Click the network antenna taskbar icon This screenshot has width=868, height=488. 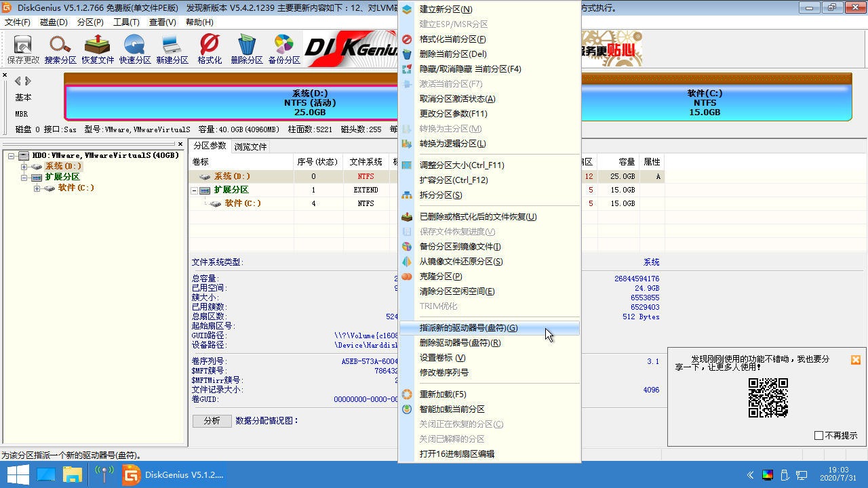pyautogui.click(x=104, y=474)
